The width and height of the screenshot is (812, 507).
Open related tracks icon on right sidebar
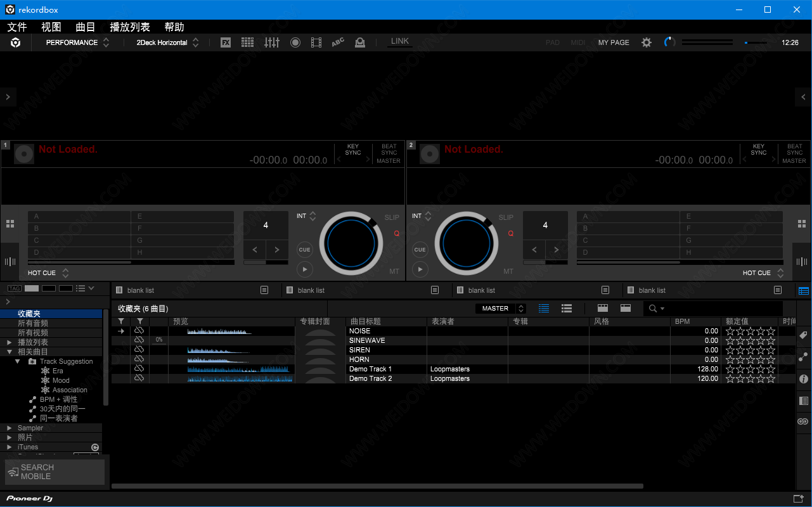click(x=804, y=357)
